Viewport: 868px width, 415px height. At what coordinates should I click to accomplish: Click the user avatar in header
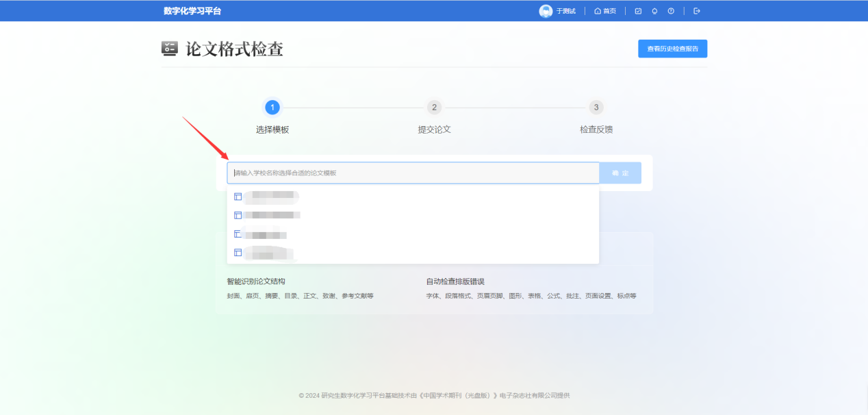pos(546,11)
